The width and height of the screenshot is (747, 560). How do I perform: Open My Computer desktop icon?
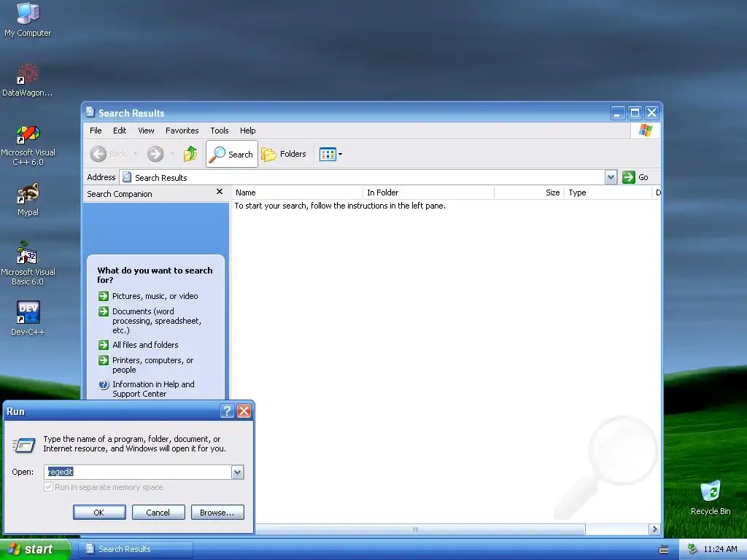point(28,19)
